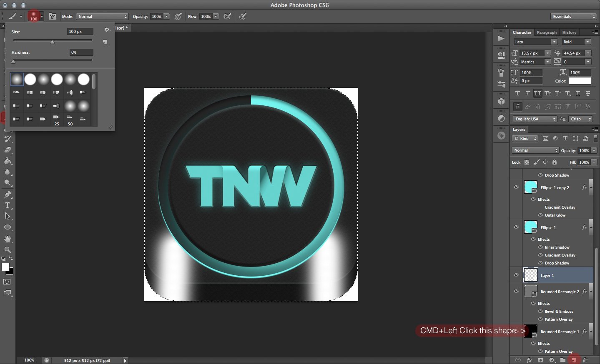The height and width of the screenshot is (364, 600).
Task: Click the brush Size slider handle
Action: 52,42
